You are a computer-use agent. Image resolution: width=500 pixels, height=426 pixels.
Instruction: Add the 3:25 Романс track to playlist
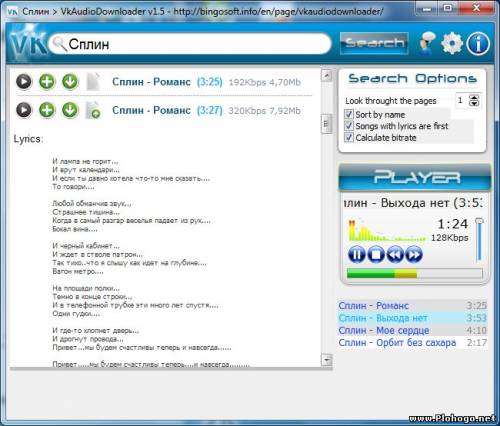click(47, 82)
